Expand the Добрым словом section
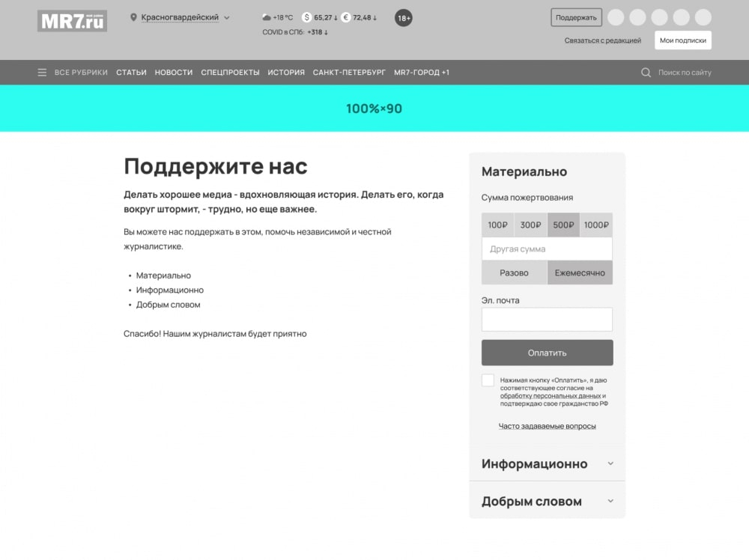This screenshot has height=560, width=749. pos(547,501)
